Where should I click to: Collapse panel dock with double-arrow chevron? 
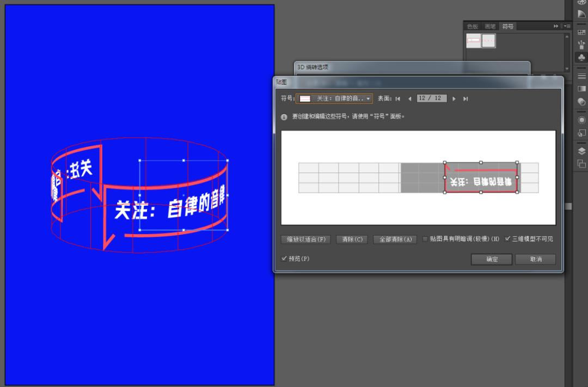(x=556, y=26)
